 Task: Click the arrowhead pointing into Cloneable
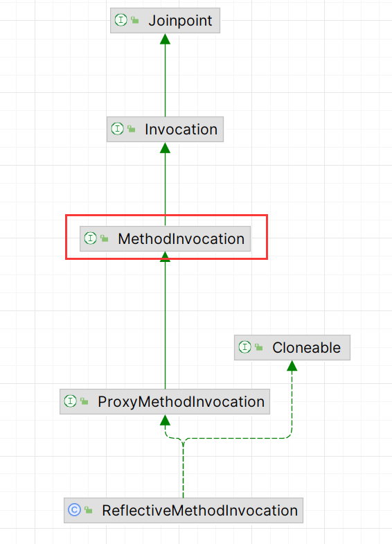tap(292, 366)
